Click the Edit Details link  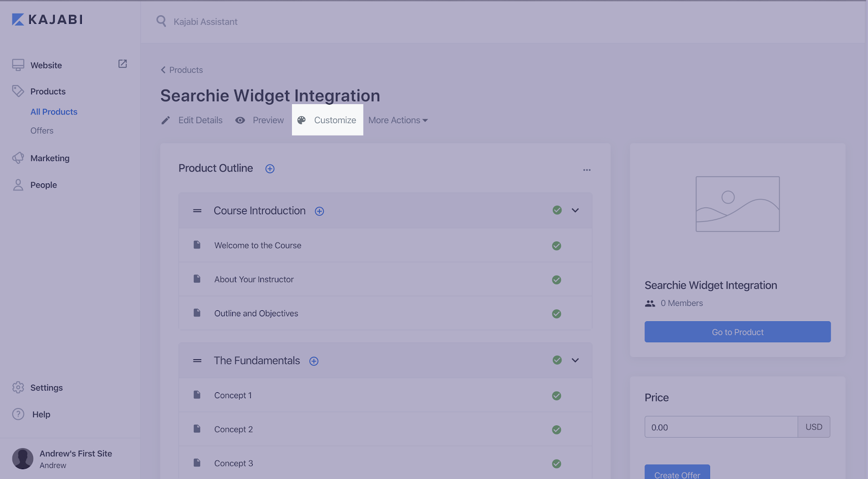(200, 120)
